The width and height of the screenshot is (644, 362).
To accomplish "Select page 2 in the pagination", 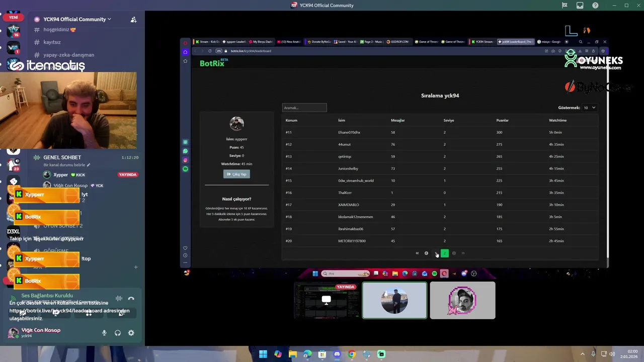I will coord(444,253).
